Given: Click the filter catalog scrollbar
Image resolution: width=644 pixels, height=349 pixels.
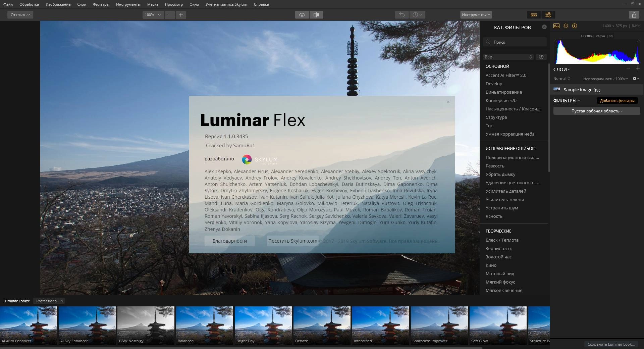Looking at the screenshot, I should click(x=549, y=117).
